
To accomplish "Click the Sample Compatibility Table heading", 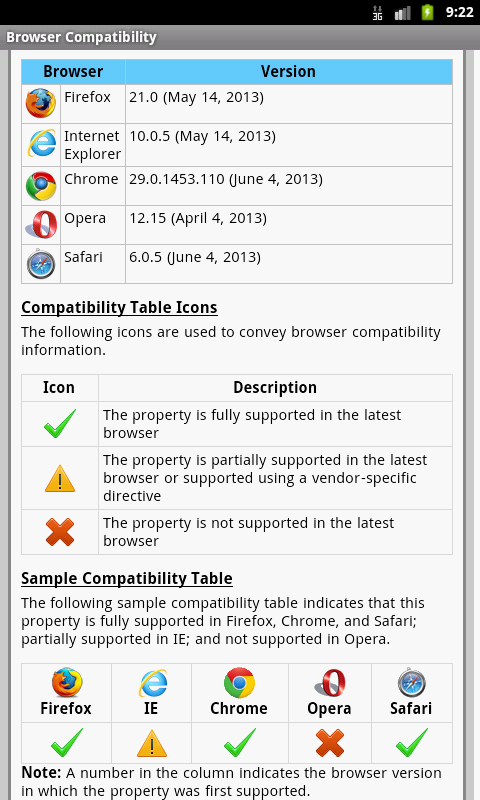I will point(127,579).
